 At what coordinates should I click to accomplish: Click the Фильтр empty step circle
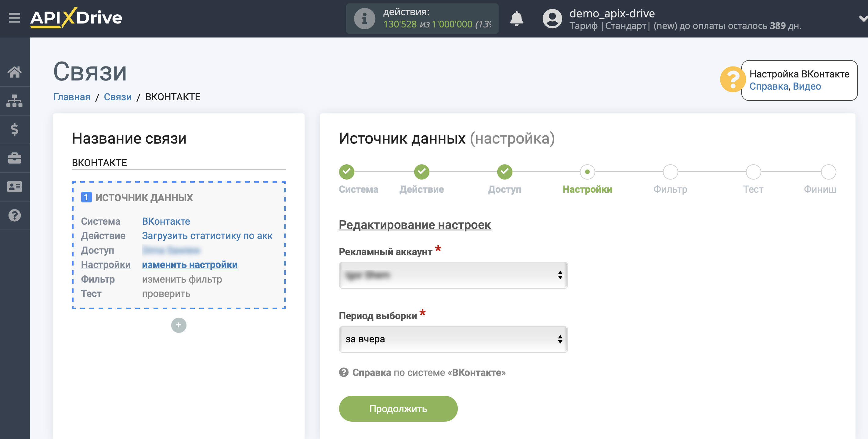(x=670, y=172)
